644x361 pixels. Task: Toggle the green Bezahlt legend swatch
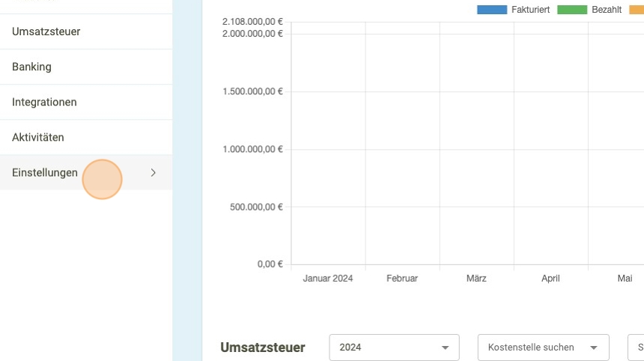(572, 10)
